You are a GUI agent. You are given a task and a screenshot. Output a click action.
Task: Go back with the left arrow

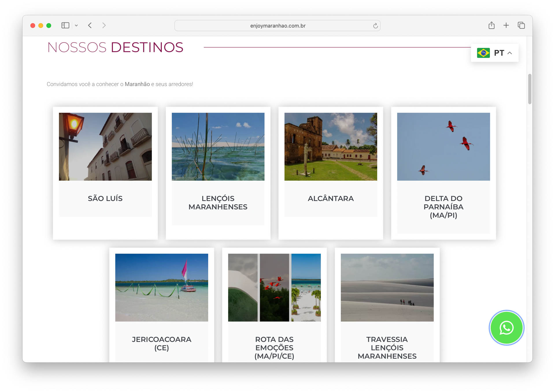coord(90,25)
